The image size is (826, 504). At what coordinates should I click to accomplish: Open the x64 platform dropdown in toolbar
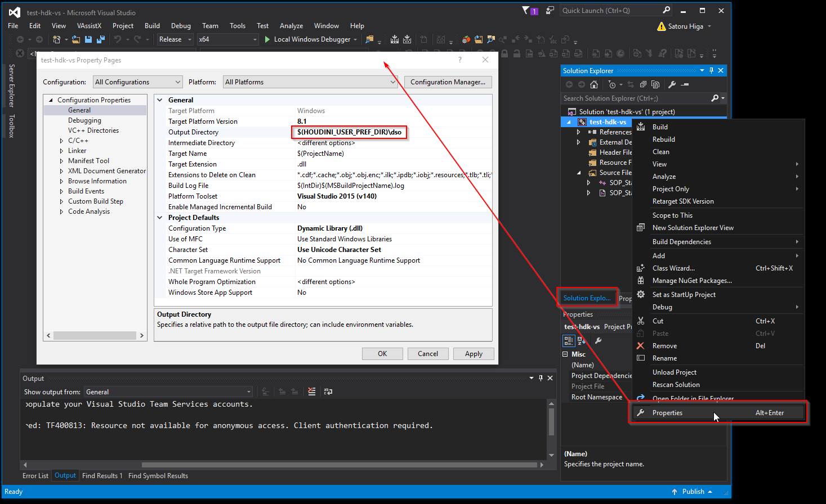coord(227,39)
